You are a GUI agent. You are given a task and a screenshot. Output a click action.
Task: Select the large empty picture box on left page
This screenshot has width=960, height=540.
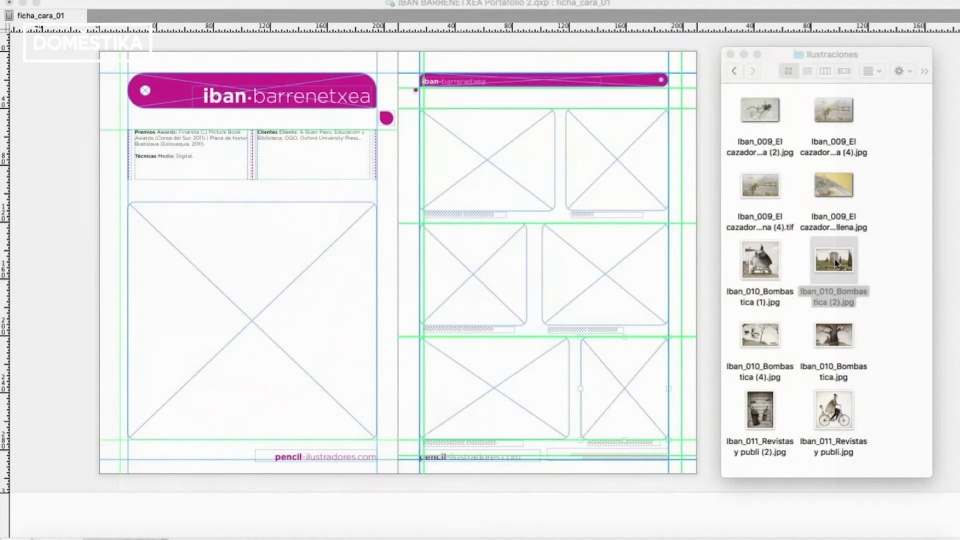(252, 320)
